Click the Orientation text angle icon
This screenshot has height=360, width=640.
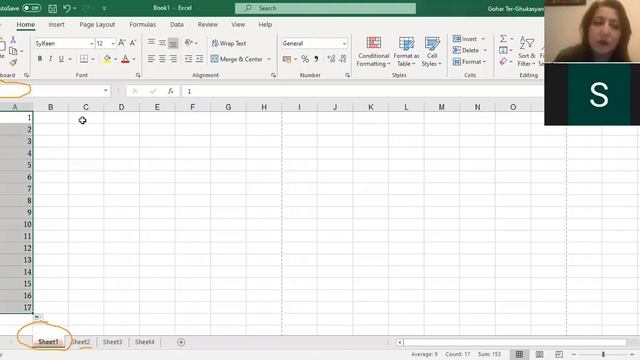[188, 42]
